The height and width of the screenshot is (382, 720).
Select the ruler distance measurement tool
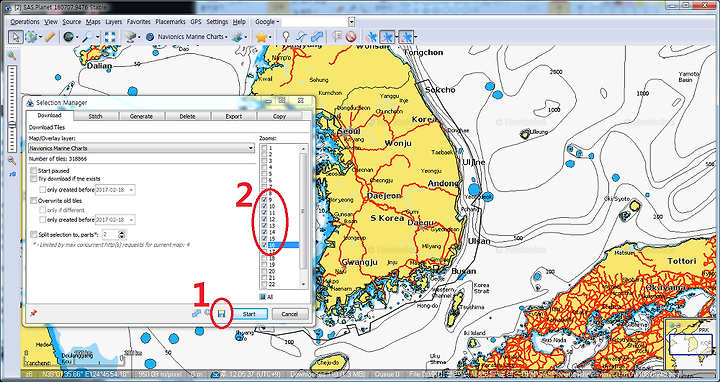(x=50, y=37)
